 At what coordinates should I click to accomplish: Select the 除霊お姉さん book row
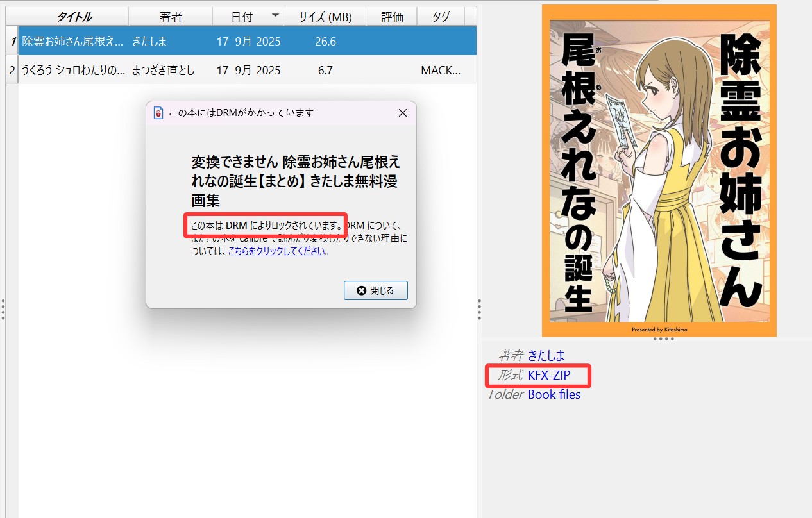point(72,42)
